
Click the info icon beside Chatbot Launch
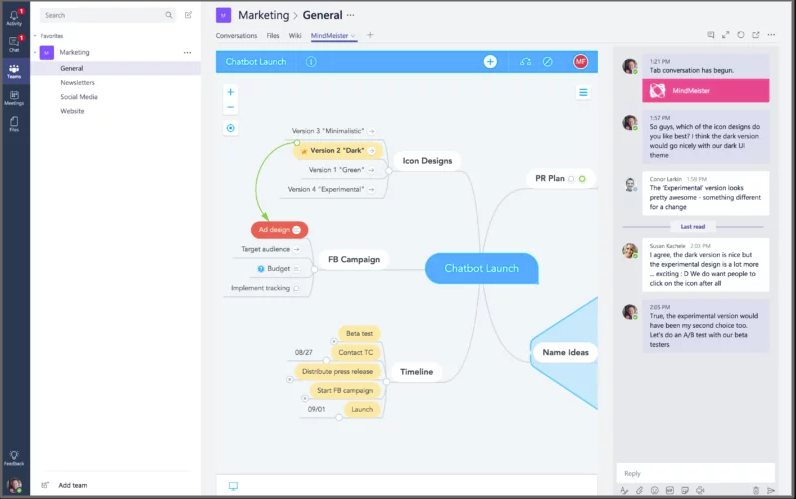coord(311,62)
